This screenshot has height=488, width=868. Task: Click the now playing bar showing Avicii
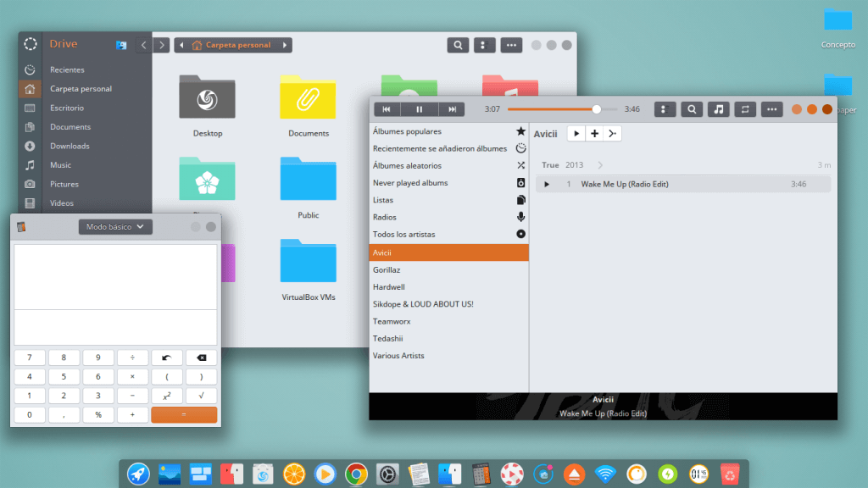603,406
